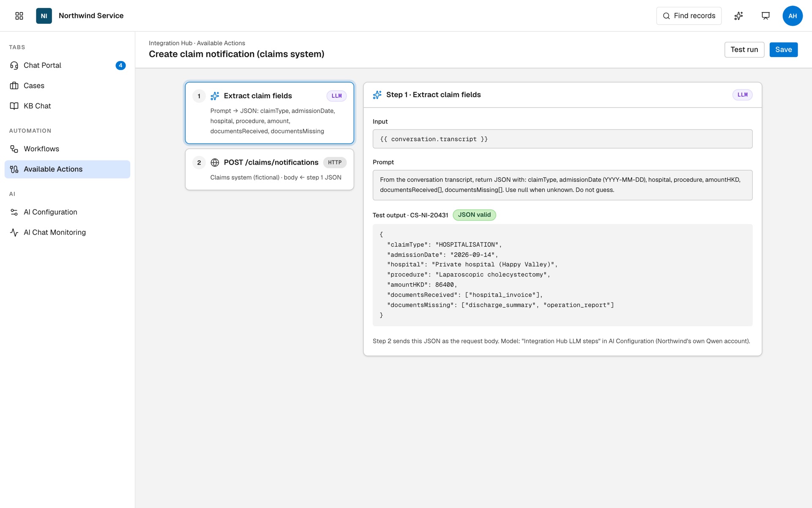This screenshot has width=812, height=508.
Task: Click into the Prompt text area
Action: tap(562, 185)
